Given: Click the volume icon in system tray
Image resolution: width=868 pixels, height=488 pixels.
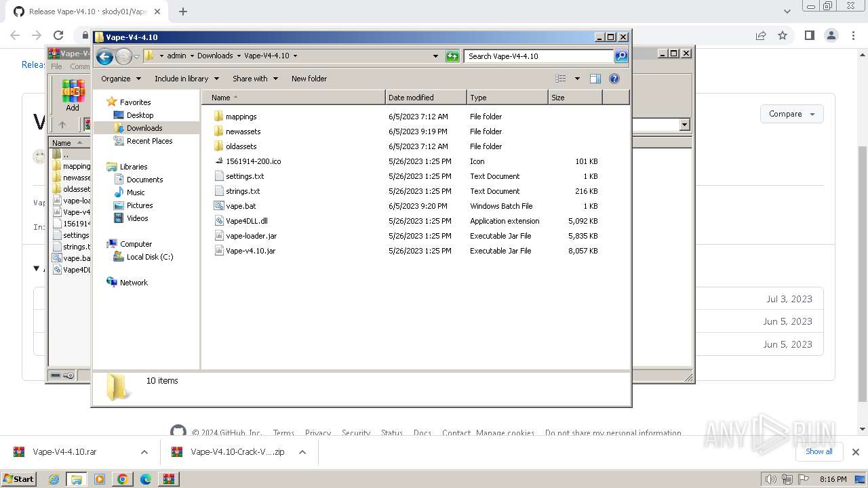Looking at the screenshot, I should (770, 479).
